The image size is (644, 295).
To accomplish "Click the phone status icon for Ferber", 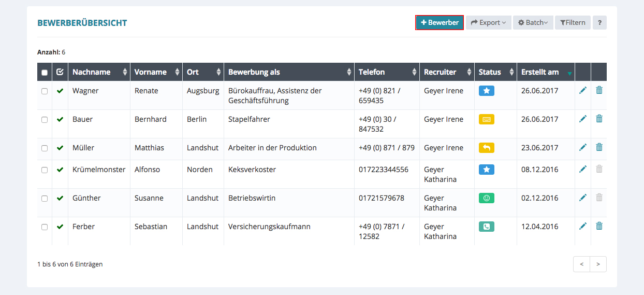I will coord(486,227).
